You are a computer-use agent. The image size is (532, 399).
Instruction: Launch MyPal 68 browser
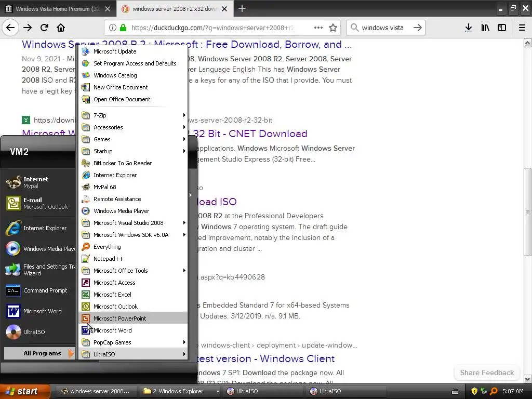pyautogui.click(x=133, y=187)
